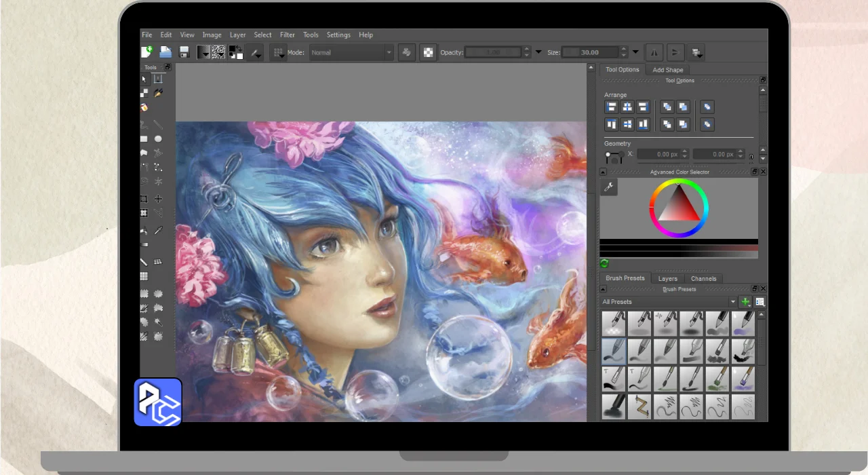Viewport: 868px width, 475px height.
Task: Click inside the color triangle selector
Action: (x=679, y=208)
